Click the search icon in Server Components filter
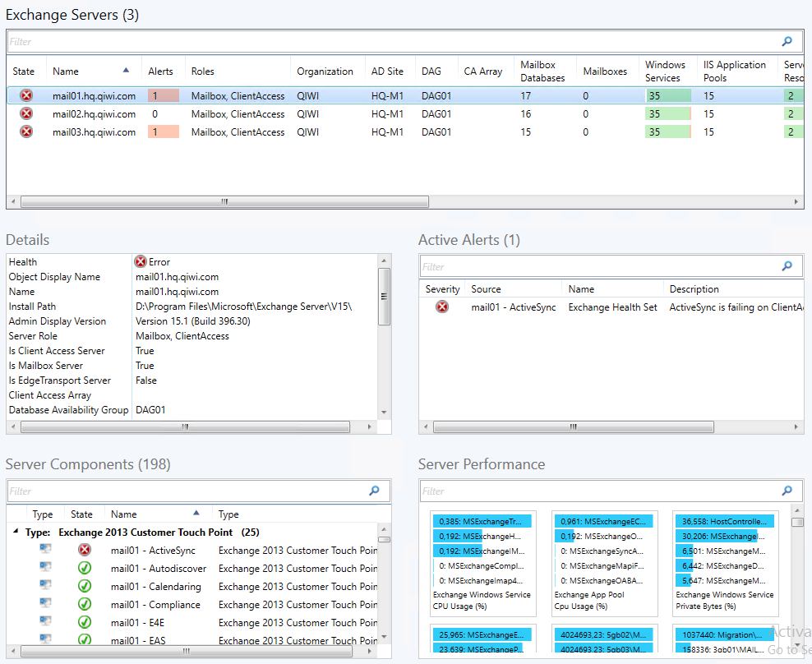This screenshot has height=664, width=812. pyautogui.click(x=374, y=491)
